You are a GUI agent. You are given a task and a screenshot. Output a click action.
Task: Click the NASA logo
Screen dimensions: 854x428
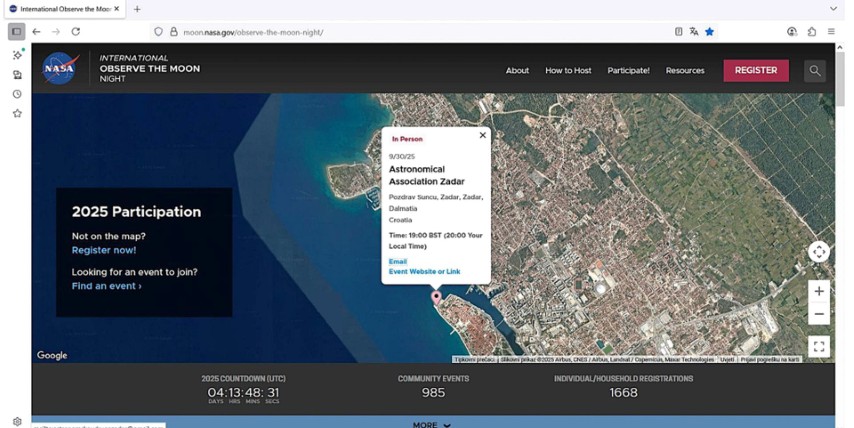60,69
